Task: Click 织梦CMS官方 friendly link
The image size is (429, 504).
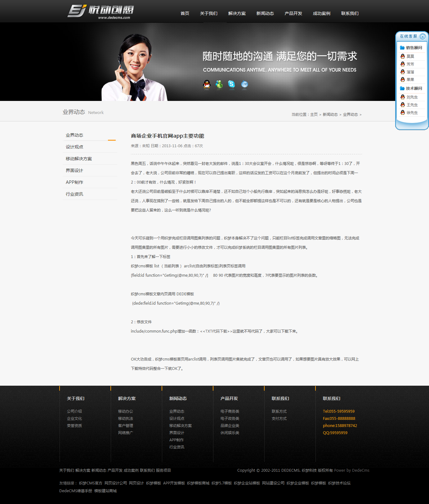Action: (91, 483)
